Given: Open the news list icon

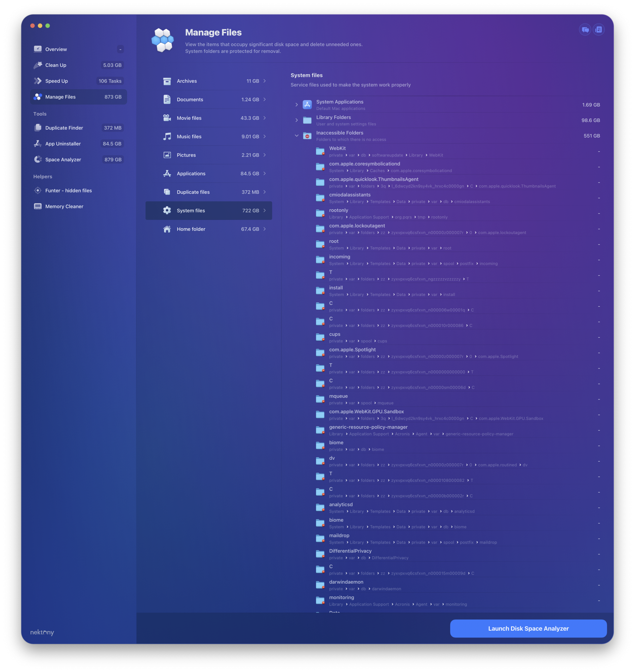Looking at the screenshot, I should [598, 30].
